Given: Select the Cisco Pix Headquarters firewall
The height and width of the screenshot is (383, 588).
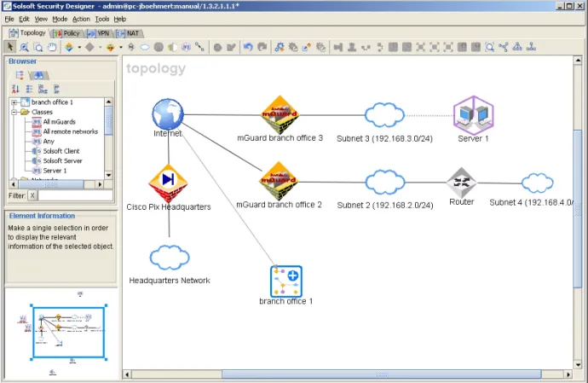Looking at the screenshot, I should click(x=168, y=183).
